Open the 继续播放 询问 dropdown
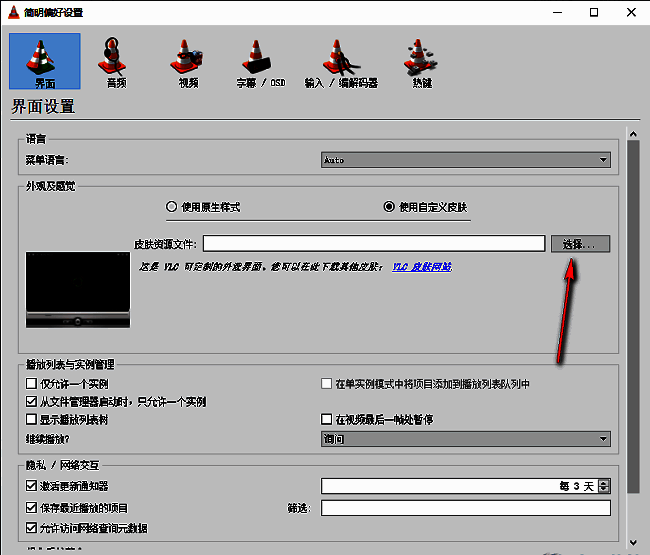Screen dimensions: 650x555 point(466,439)
